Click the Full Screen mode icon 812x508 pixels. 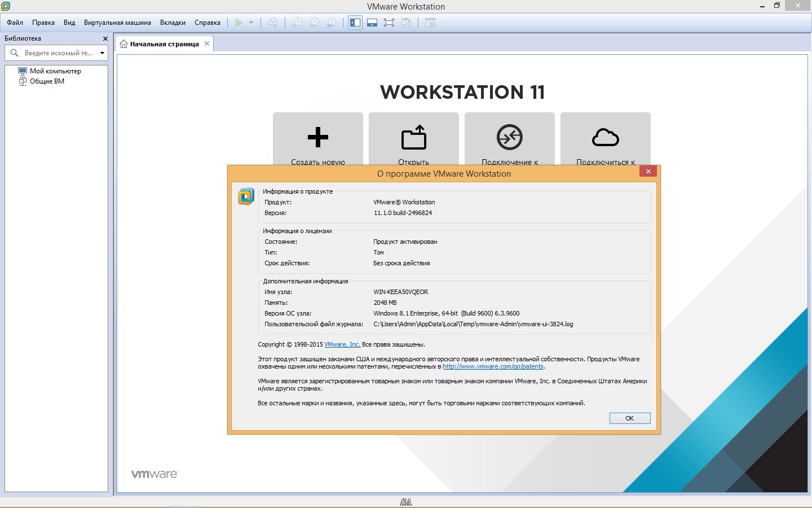coord(389,23)
